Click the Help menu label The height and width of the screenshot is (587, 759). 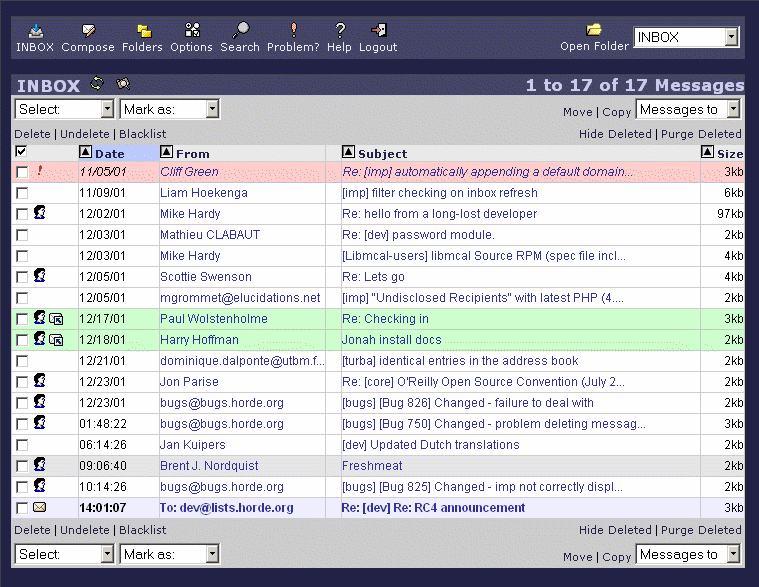click(x=339, y=47)
